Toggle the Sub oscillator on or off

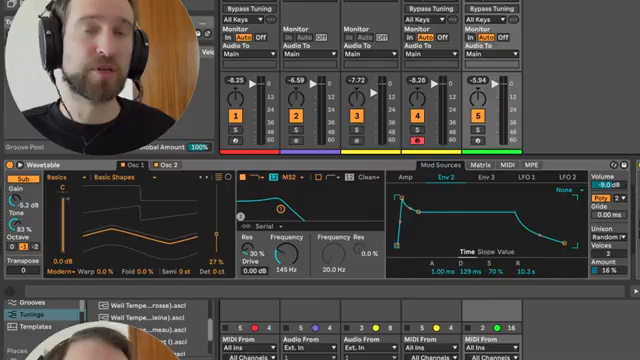23,179
